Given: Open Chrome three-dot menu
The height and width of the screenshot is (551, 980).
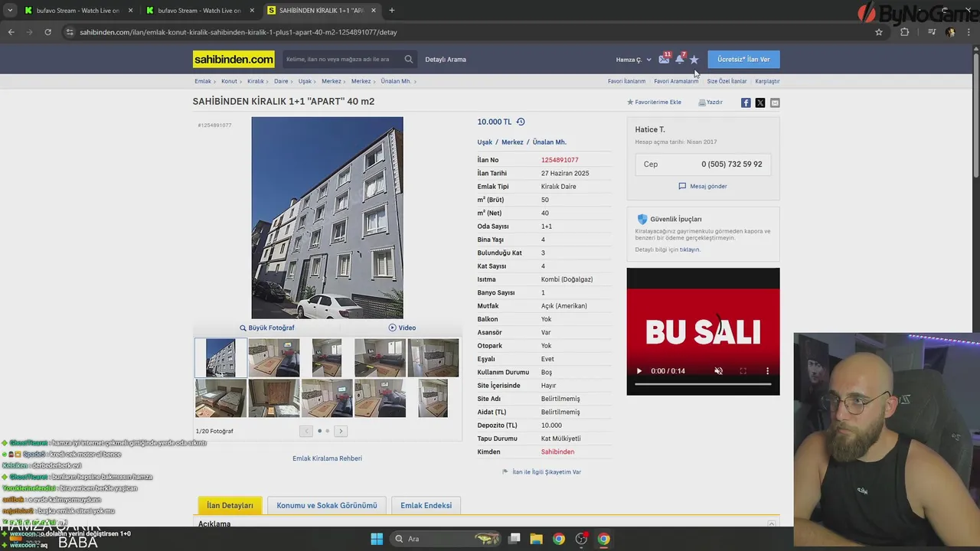Looking at the screenshot, I should pos(969,32).
